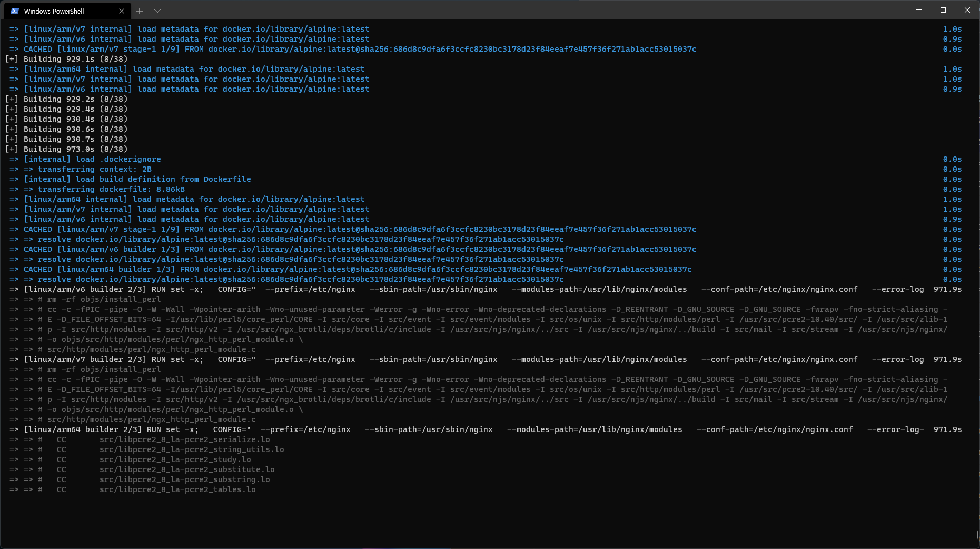Click the "transferring context: 2B" text
980x549 pixels.
tap(94, 169)
